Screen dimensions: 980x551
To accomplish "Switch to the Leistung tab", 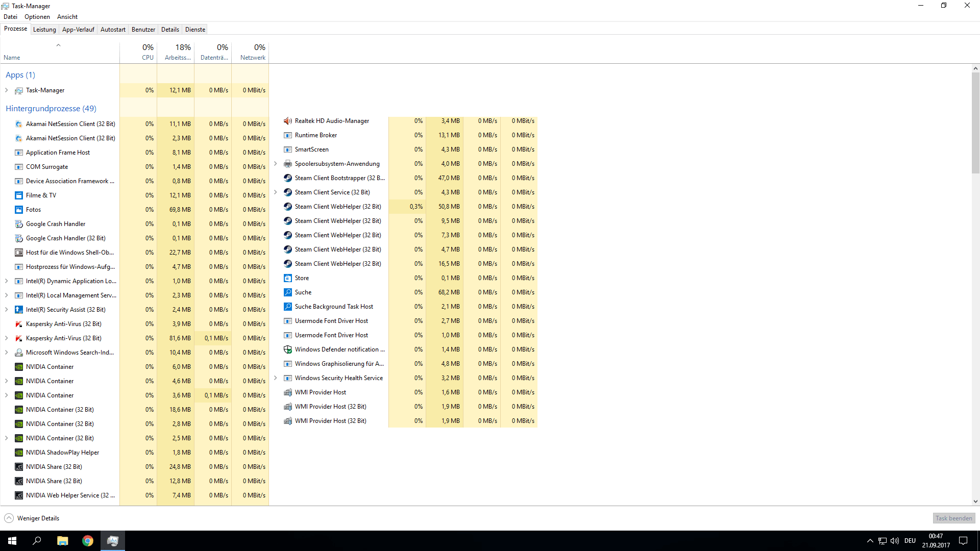I will (x=44, y=30).
